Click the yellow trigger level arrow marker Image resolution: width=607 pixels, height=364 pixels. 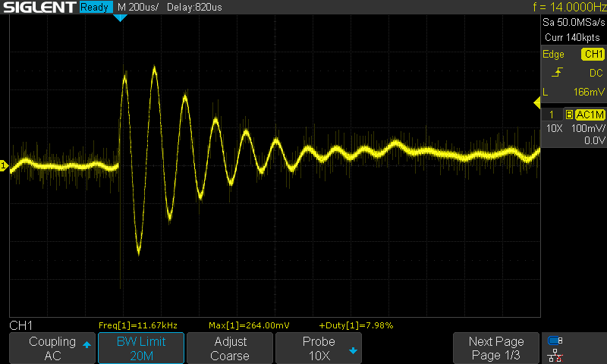point(537,102)
